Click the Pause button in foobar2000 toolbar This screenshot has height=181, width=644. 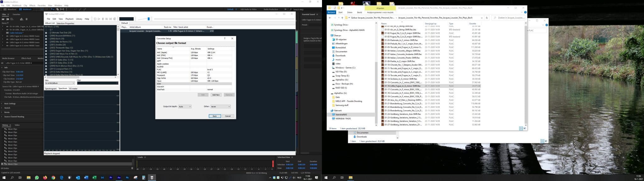tap(103, 19)
